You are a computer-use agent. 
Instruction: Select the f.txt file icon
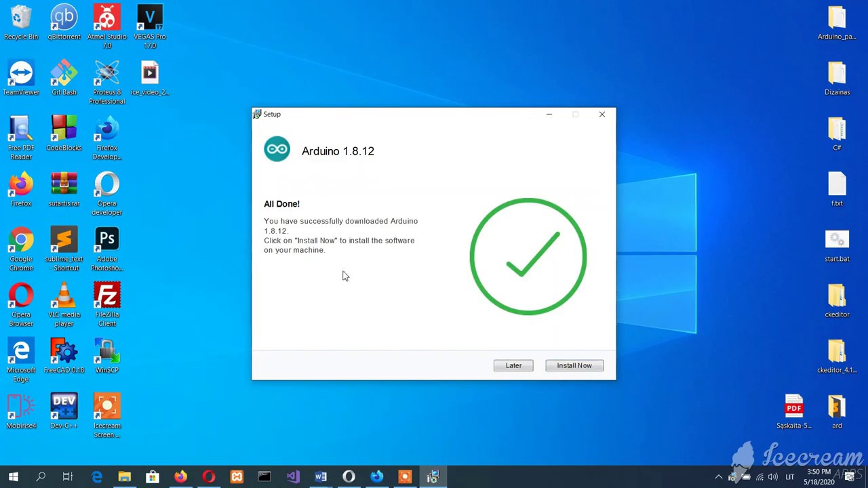point(837,189)
